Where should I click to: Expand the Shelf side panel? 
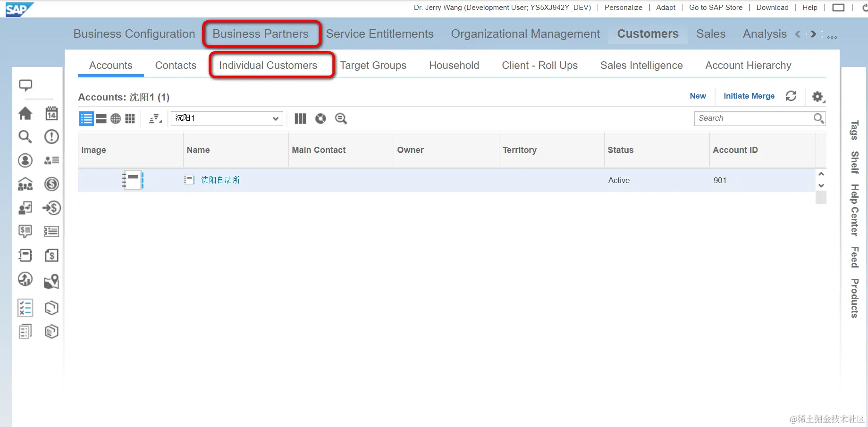(854, 162)
